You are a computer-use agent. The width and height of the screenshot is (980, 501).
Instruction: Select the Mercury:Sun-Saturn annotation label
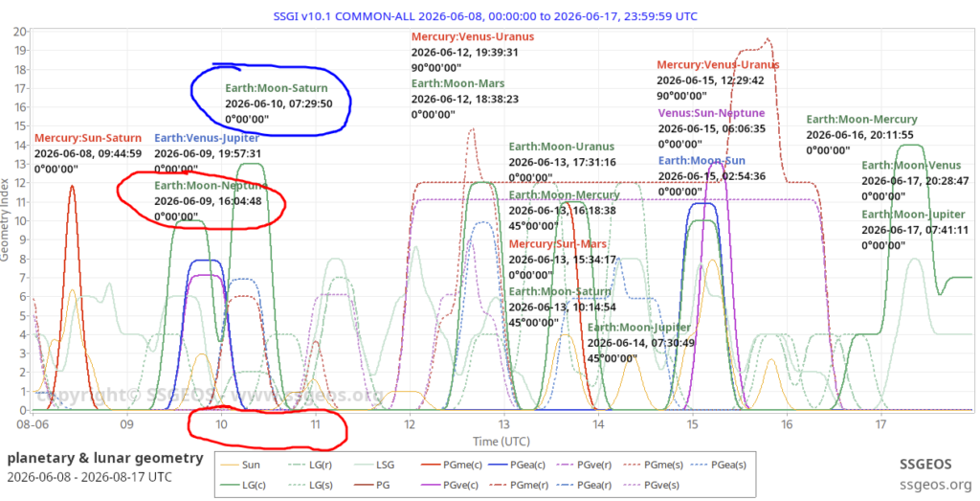coord(88,138)
